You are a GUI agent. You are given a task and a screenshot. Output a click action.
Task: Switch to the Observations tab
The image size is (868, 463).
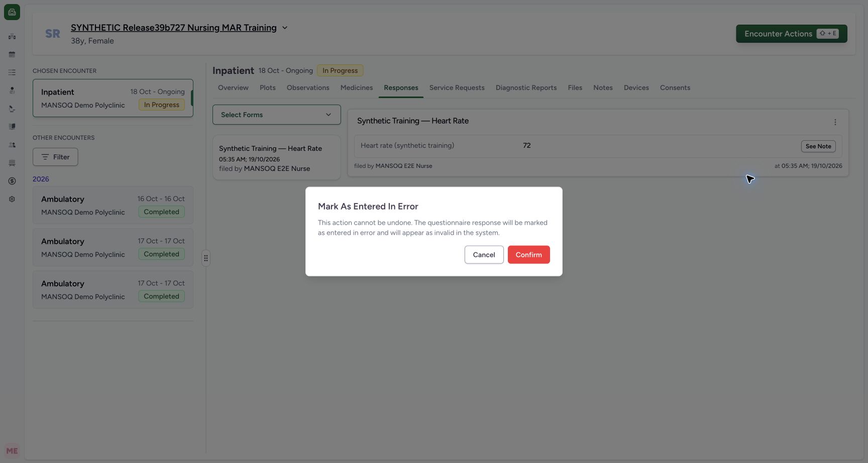coord(308,87)
